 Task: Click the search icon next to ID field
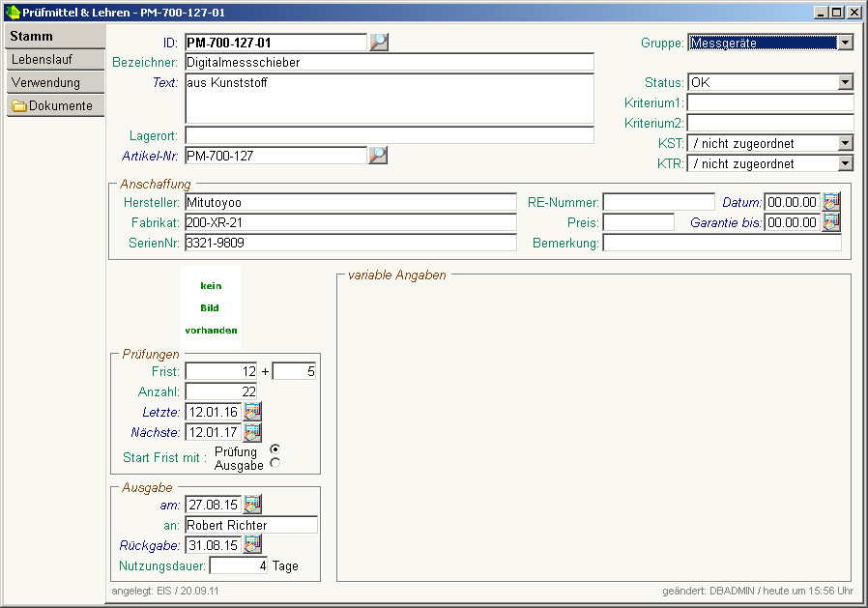(379, 42)
